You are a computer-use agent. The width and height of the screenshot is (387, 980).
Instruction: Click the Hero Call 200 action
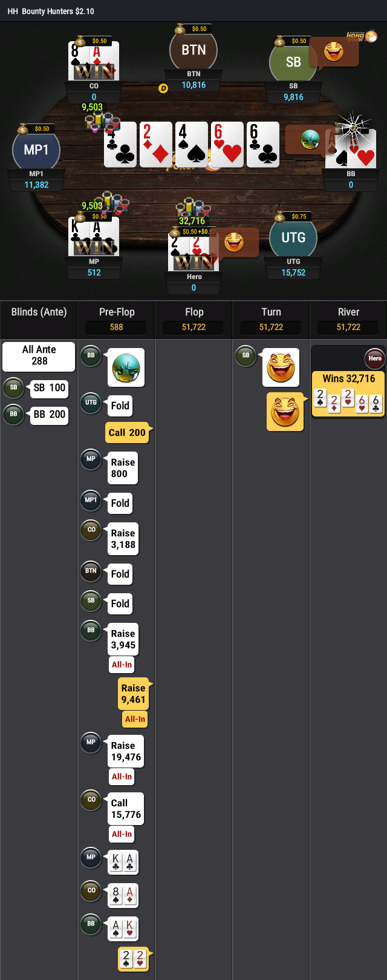click(127, 432)
